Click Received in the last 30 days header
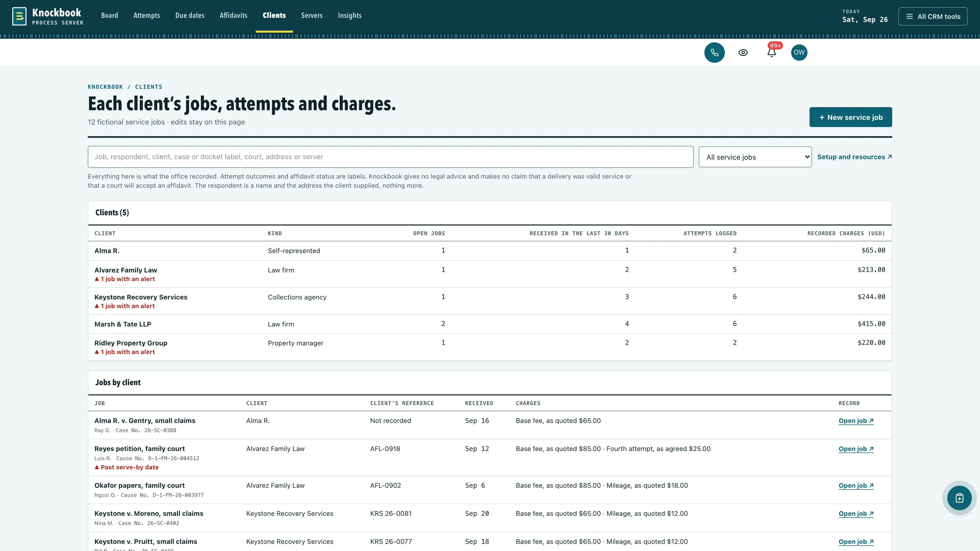The image size is (980, 551). [x=579, y=233]
